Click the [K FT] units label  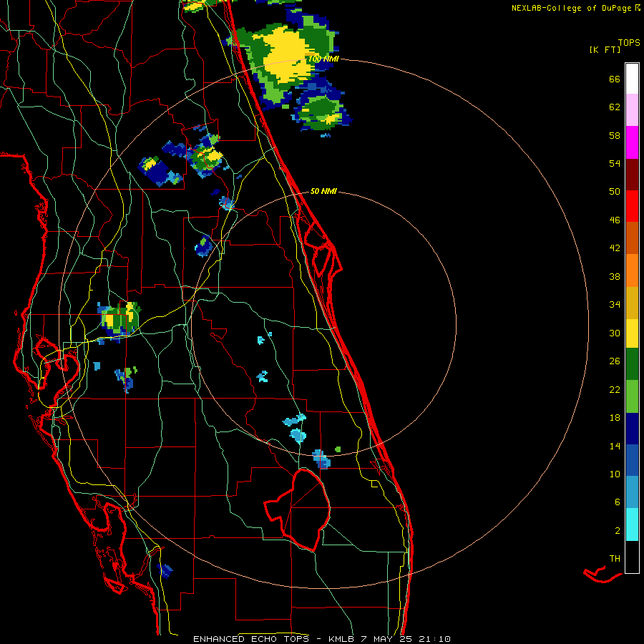[605, 49]
